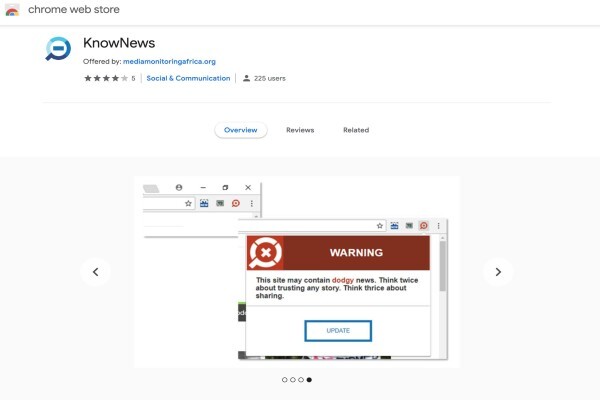Select the first carousel dot
600x400 pixels.
pyautogui.click(x=284, y=380)
